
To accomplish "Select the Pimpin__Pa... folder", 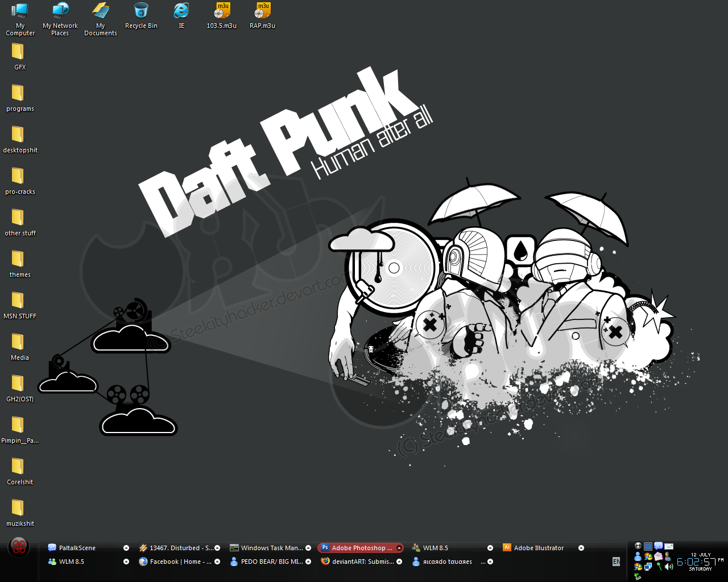I will tap(20, 430).
